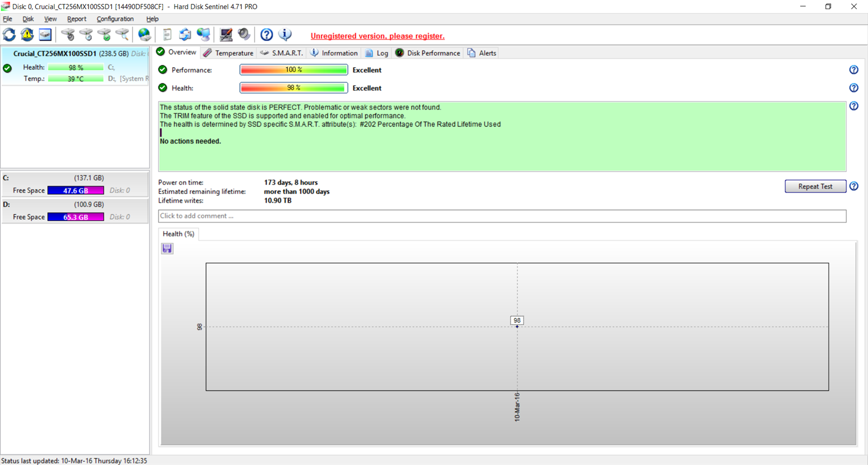Click the comment input field
This screenshot has width=868, height=465.
(x=502, y=216)
